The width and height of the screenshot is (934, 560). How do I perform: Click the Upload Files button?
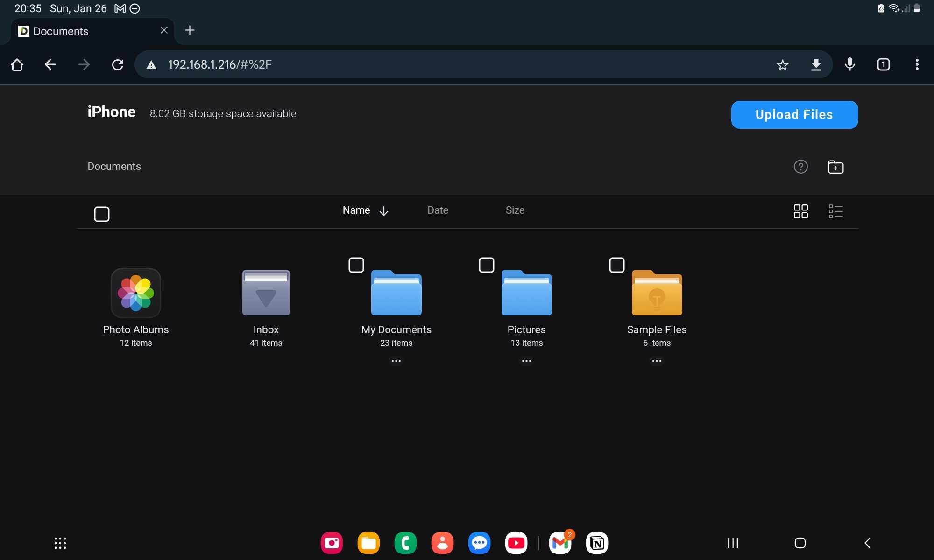[794, 115]
